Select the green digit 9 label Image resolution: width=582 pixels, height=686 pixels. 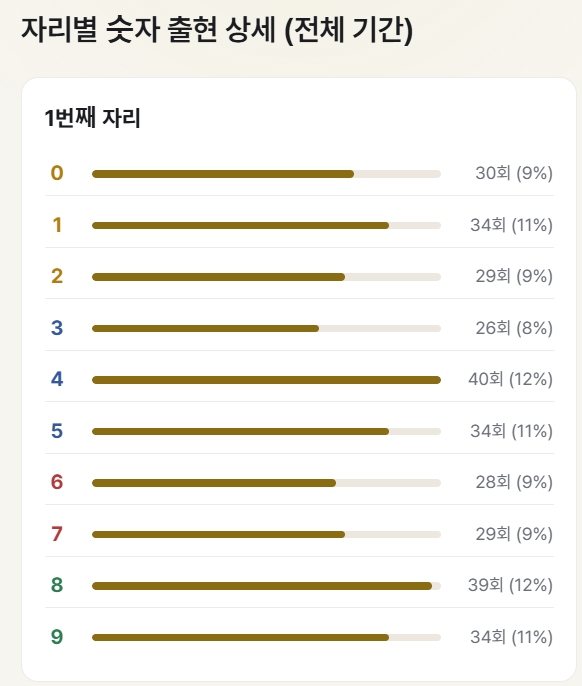[57, 637]
